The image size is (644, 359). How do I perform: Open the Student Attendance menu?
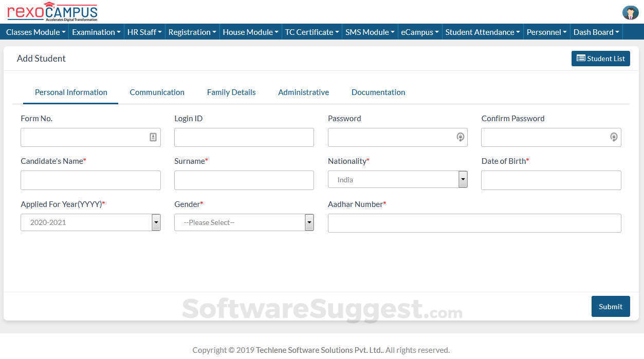pyautogui.click(x=482, y=32)
